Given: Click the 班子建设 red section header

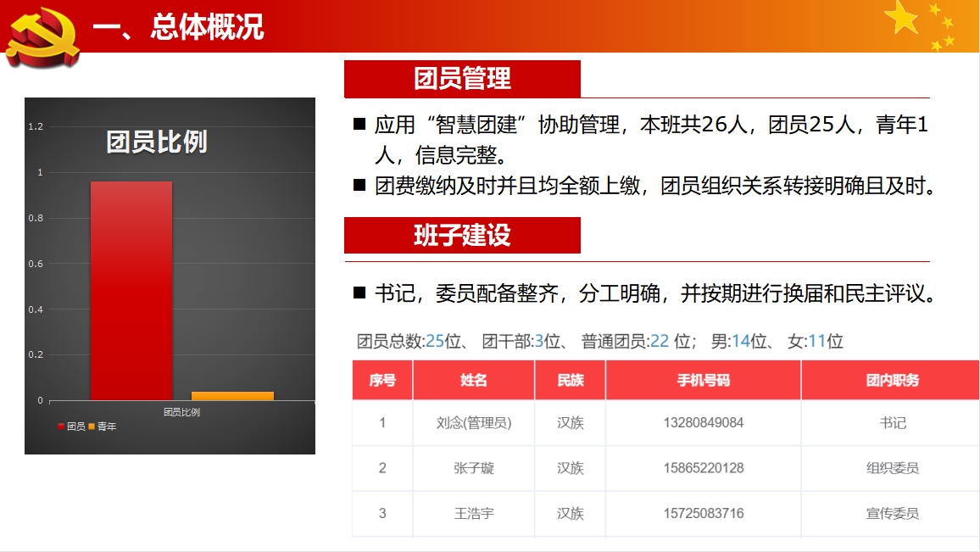Looking at the screenshot, I should (x=462, y=235).
